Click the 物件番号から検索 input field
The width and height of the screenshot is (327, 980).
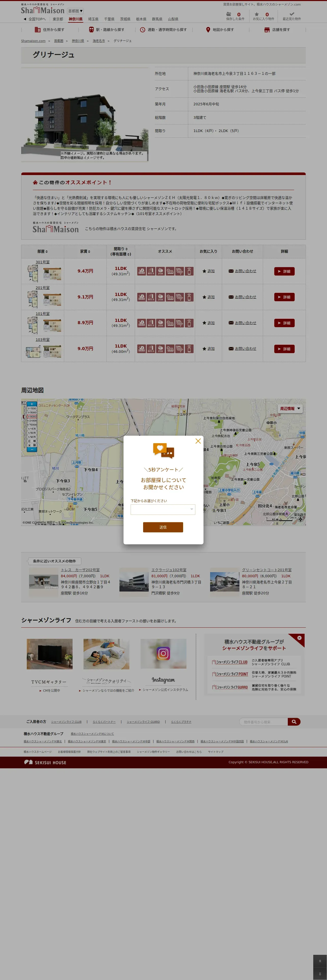pos(264,722)
